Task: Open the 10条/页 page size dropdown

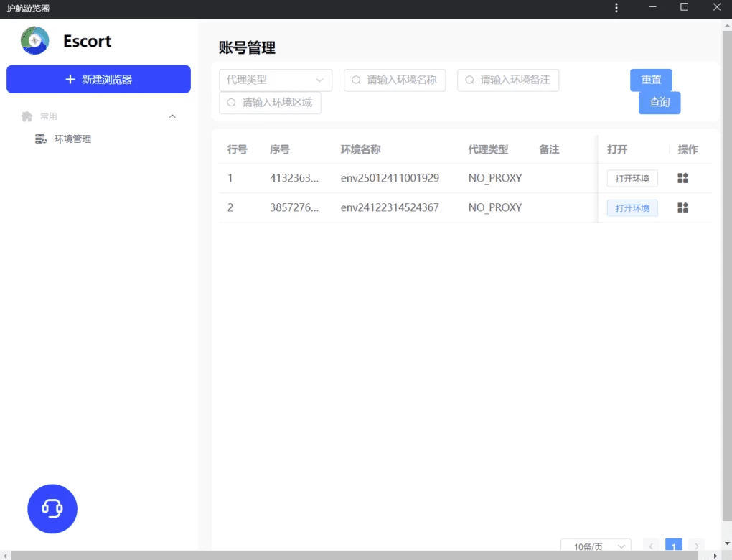Action: [x=596, y=546]
